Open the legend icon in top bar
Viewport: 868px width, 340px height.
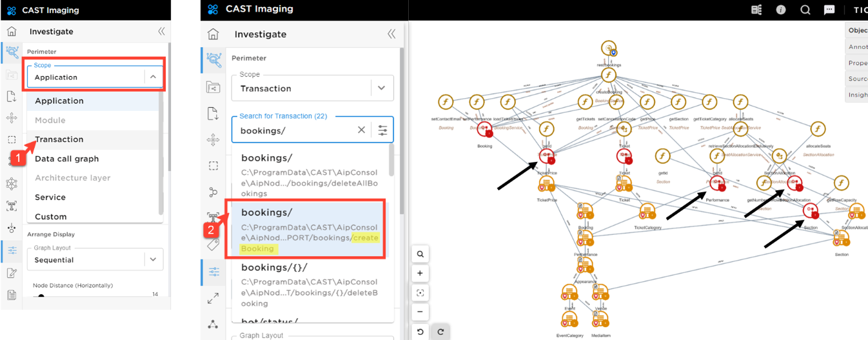(757, 10)
